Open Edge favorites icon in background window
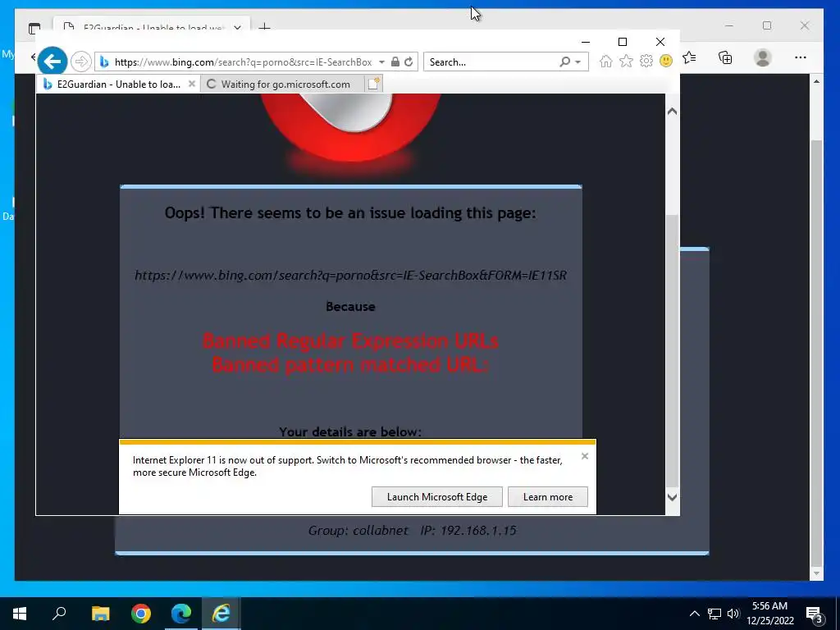Image resolution: width=840 pixels, height=630 pixels. (690, 57)
